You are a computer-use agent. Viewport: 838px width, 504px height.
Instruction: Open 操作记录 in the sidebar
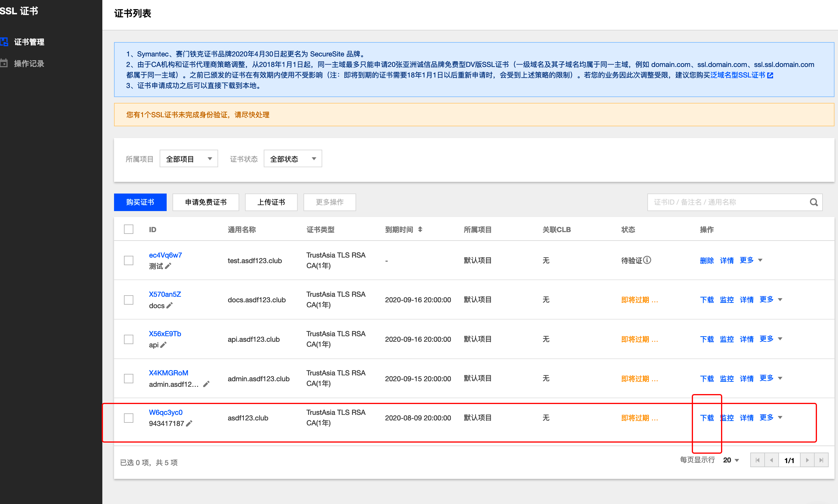coord(29,63)
